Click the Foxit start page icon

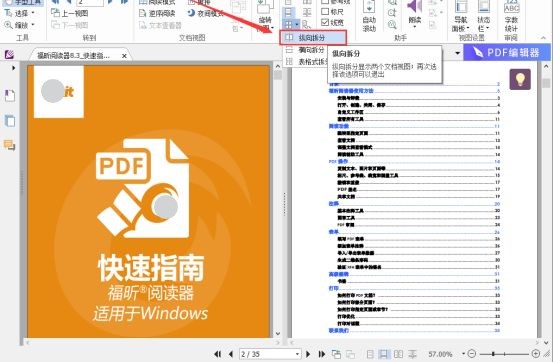pyautogui.click(x=10, y=54)
